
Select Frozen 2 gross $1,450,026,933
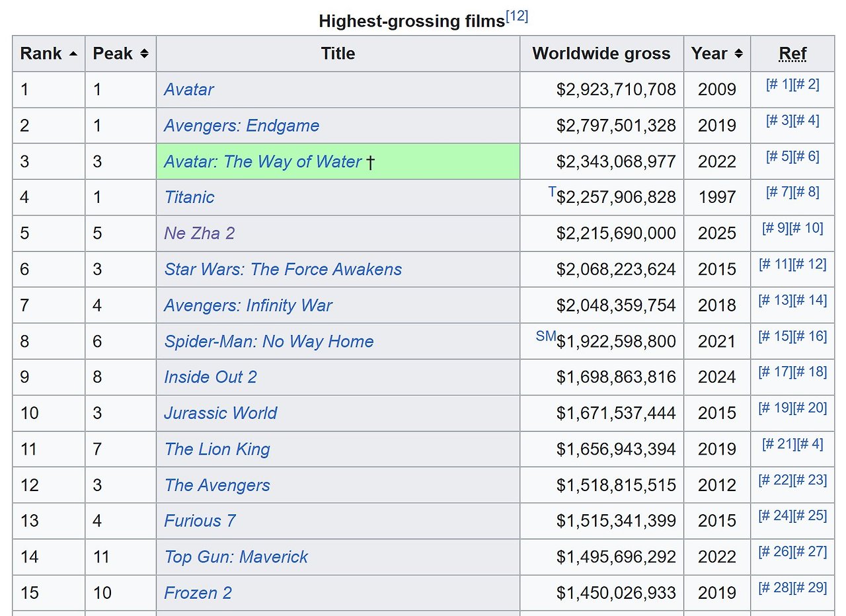coord(616,593)
